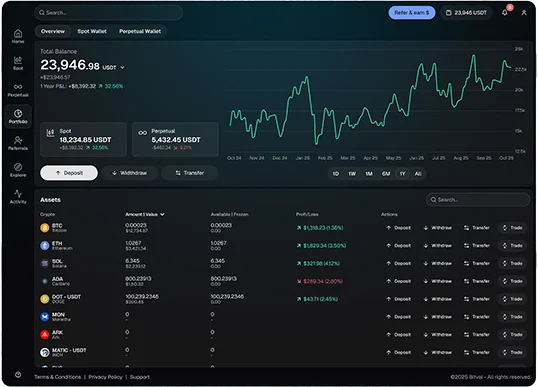The width and height of the screenshot is (538, 387).
Task: Deposit ADA from its row
Action: [x=398, y=281]
